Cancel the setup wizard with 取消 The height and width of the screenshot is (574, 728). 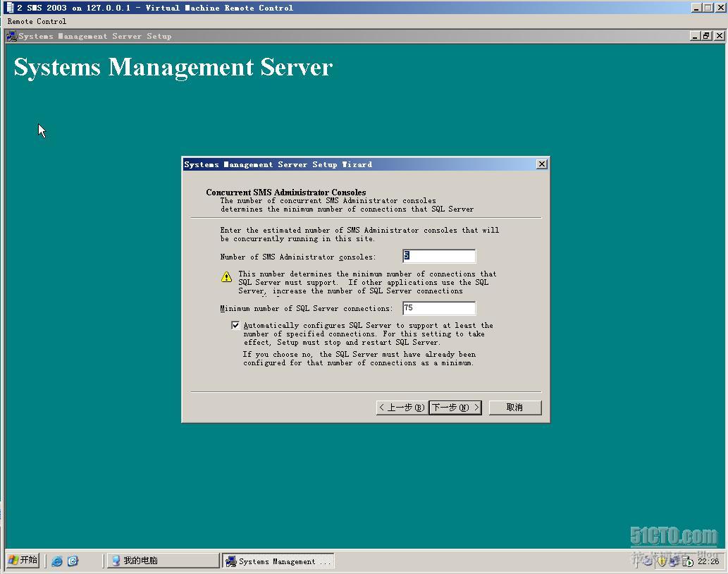click(515, 408)
